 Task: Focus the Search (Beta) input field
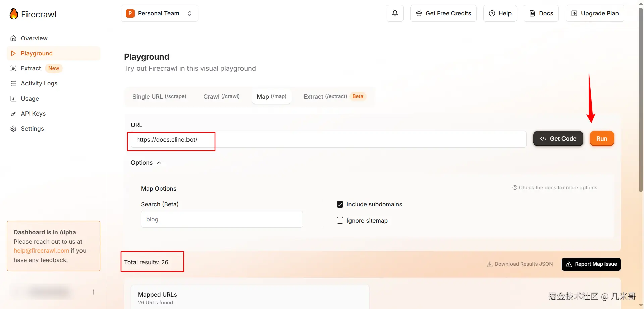222,219
